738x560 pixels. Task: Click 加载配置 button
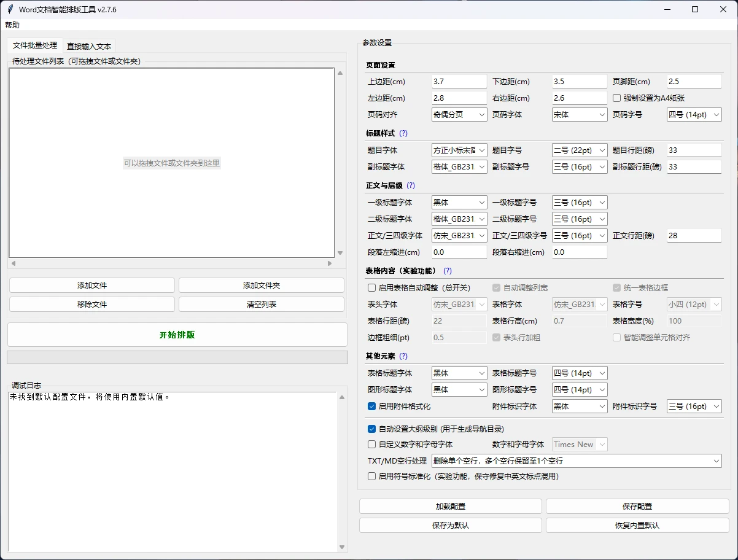[x=451, y=507]
